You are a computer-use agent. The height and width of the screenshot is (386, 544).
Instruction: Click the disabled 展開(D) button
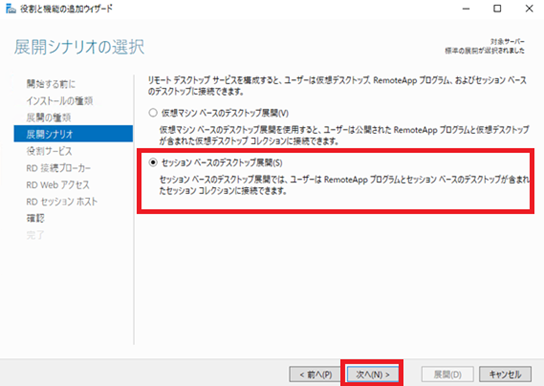pos(448,374)
